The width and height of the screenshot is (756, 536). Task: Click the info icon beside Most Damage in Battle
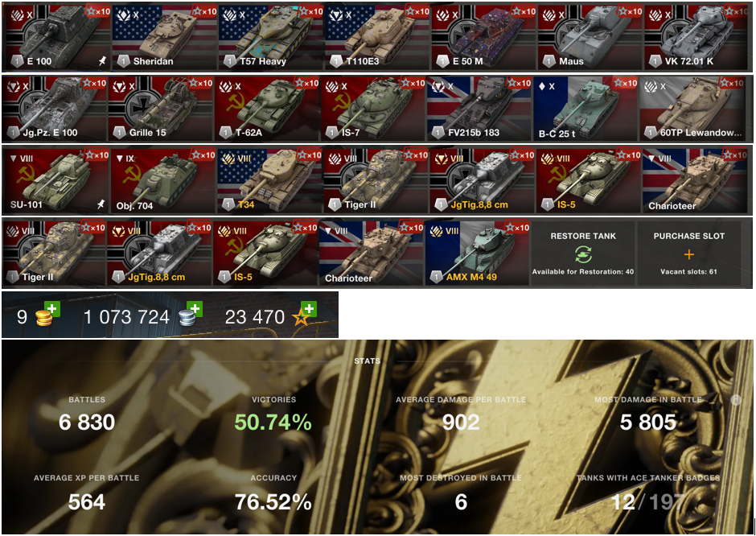736,399
